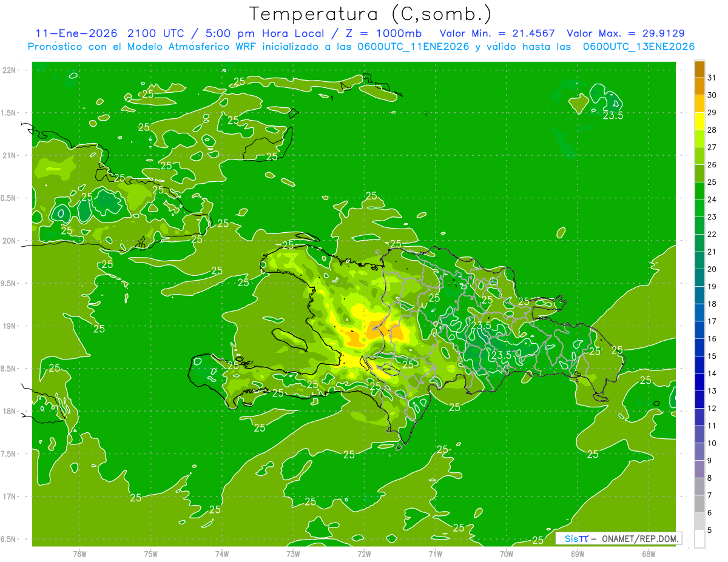Pick the blue swatch between 14 and 15
Image resolution: width=728 pixels, height=562 pixels.
(x=699, y=365)
